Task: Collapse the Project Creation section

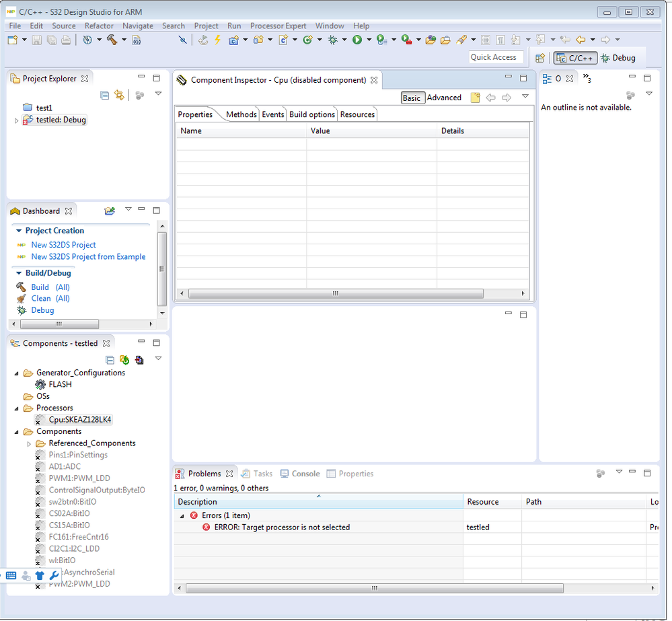Action: 19,231
